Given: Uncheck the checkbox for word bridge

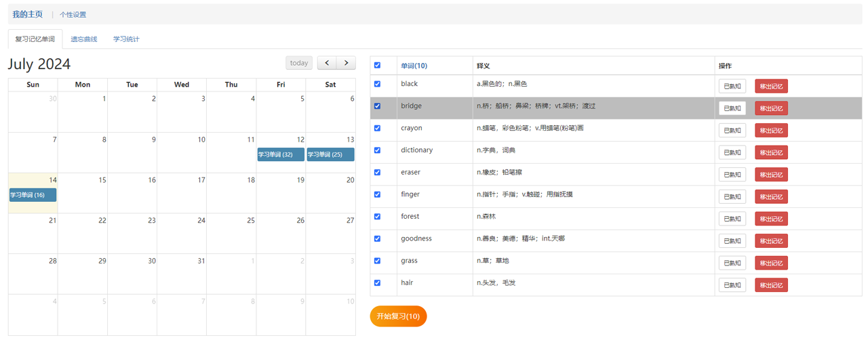Looking at the screenshot, I should [x=378, y=106].
